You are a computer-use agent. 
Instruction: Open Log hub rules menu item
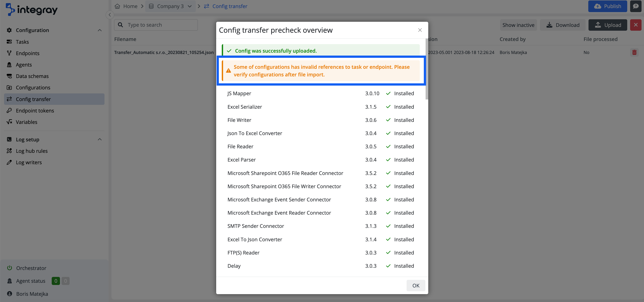coord(32,151)
